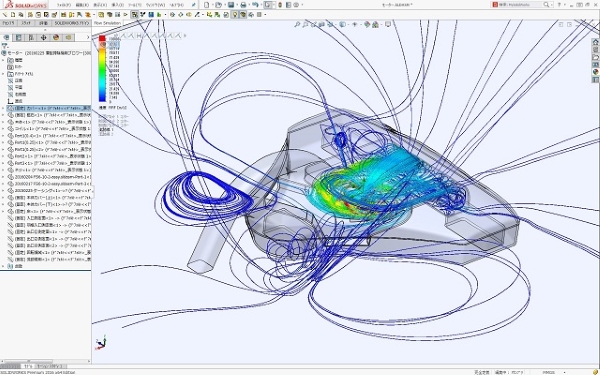Click the Home icon in right task pane
Image resolution: width=600 pixels, height=375 pixels.
[x=595, y=42]
